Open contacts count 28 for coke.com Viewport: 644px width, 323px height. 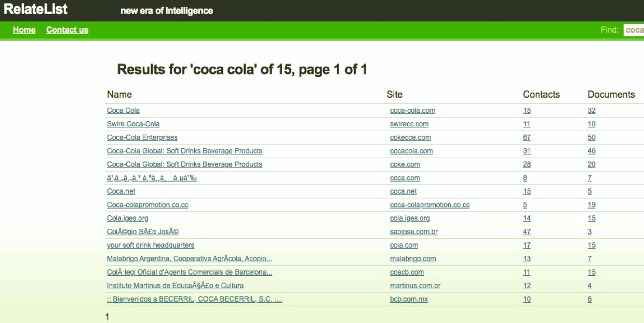[527, 164]
